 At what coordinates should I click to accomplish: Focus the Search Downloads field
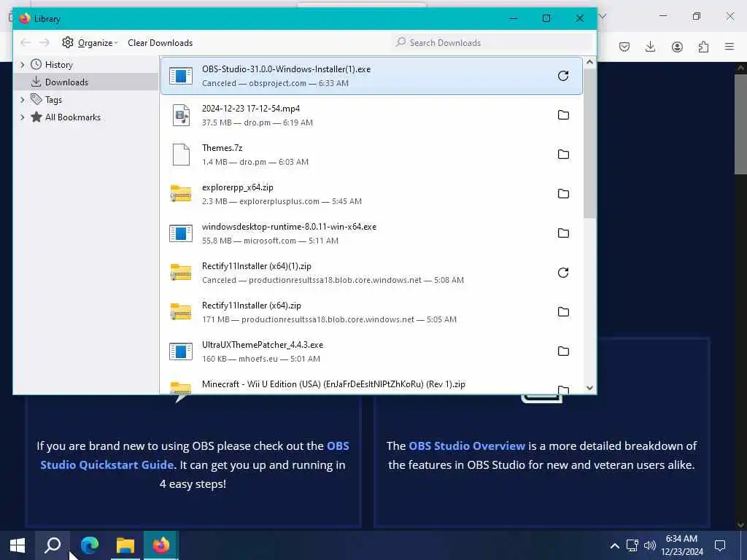coord(492,43)
